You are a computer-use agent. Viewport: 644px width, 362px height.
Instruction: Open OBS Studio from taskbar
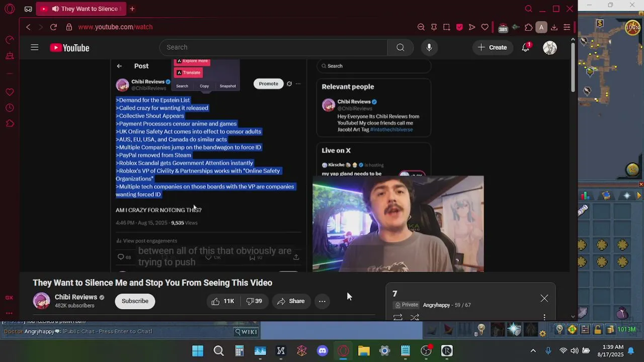(426, 351)
